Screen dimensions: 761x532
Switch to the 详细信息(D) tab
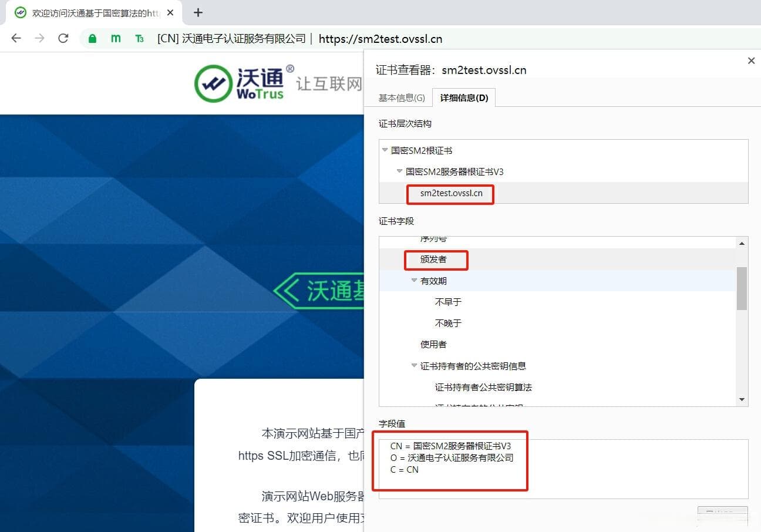[x=464, y=98]
